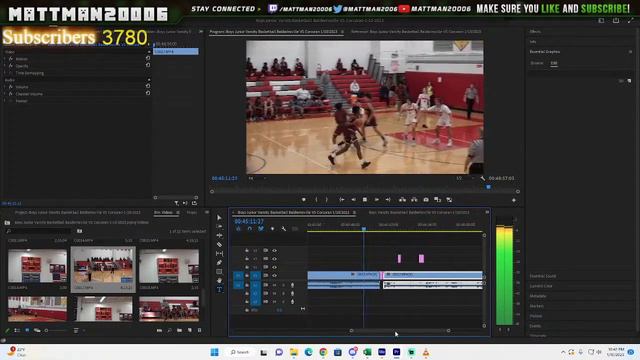Image resolution: width=640 pixels, height=360 pixels.
Task: Open Essential Sound panel
Action: 543,276
